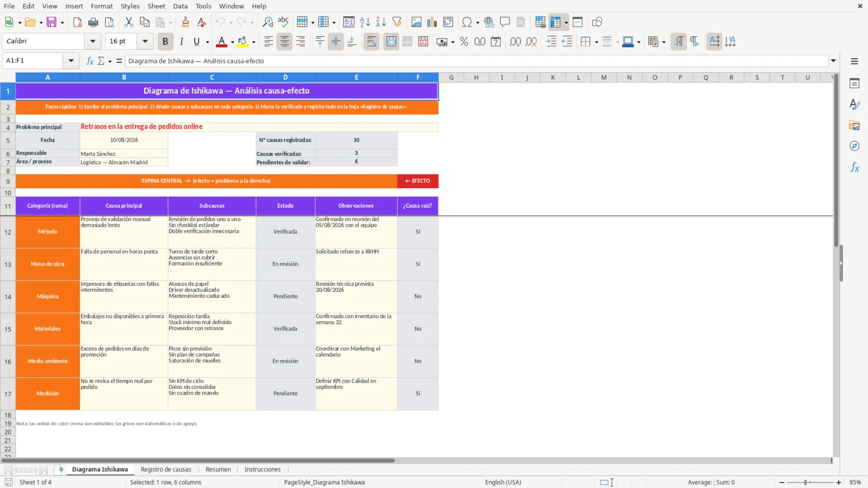This screenshot has height=488, width=868.
Task: Click the Print icon in toolbar
Action: [x=93, y=22]
